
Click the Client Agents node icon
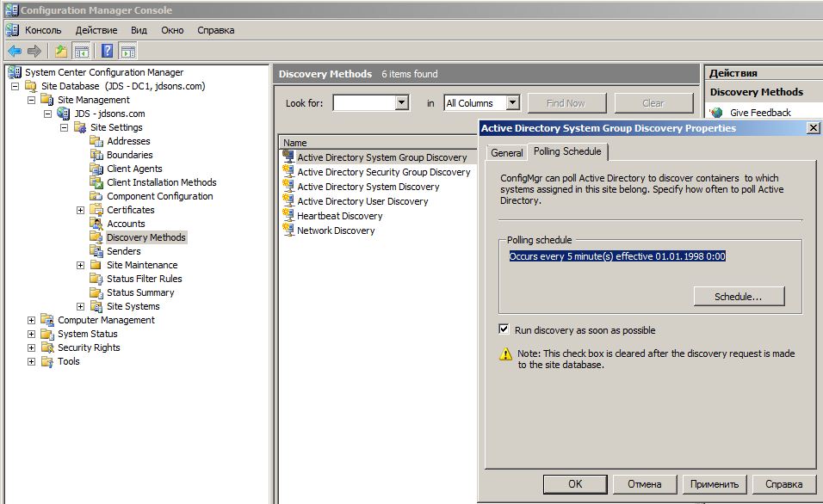coord(96,169)
